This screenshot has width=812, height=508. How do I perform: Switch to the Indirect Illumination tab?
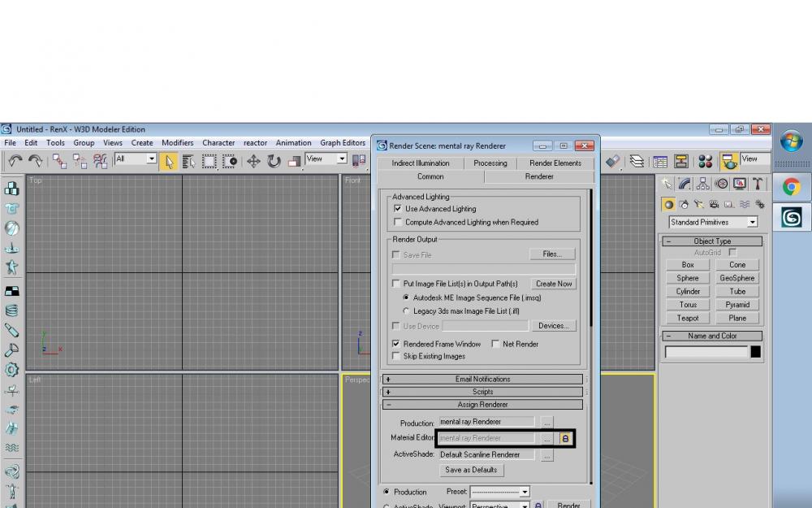click(x=420, y=163)
